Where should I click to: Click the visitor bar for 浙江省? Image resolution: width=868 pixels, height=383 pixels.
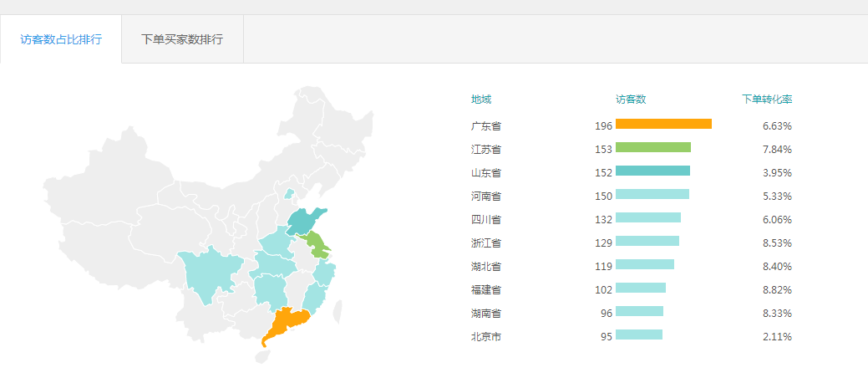tap(647, 241)
